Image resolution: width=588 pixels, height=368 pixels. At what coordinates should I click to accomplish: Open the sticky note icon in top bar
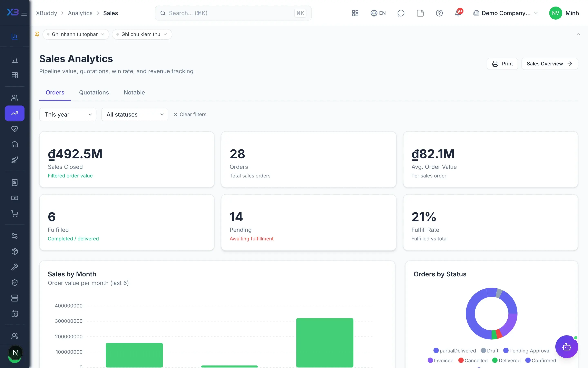click(x=420, y=13)
